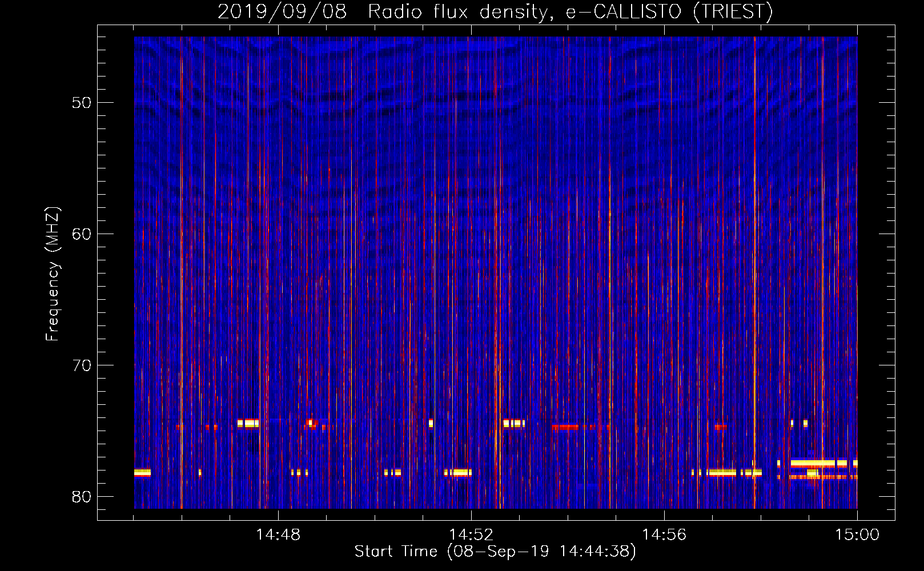Click the Start Time axis label
Image resolution: width=924 pixels, height=571 pixels.
click(x=495, y=552)
